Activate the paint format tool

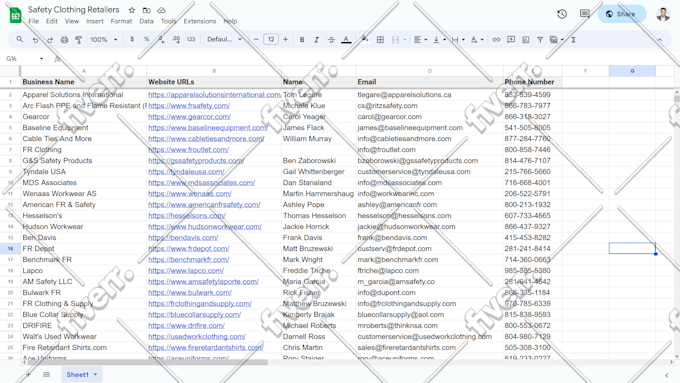78,40
